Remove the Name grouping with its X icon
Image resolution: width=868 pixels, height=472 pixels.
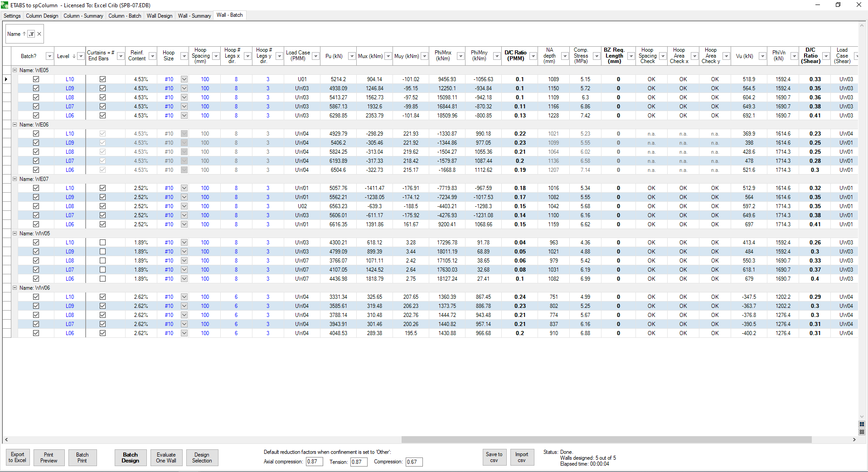[39, 34]
